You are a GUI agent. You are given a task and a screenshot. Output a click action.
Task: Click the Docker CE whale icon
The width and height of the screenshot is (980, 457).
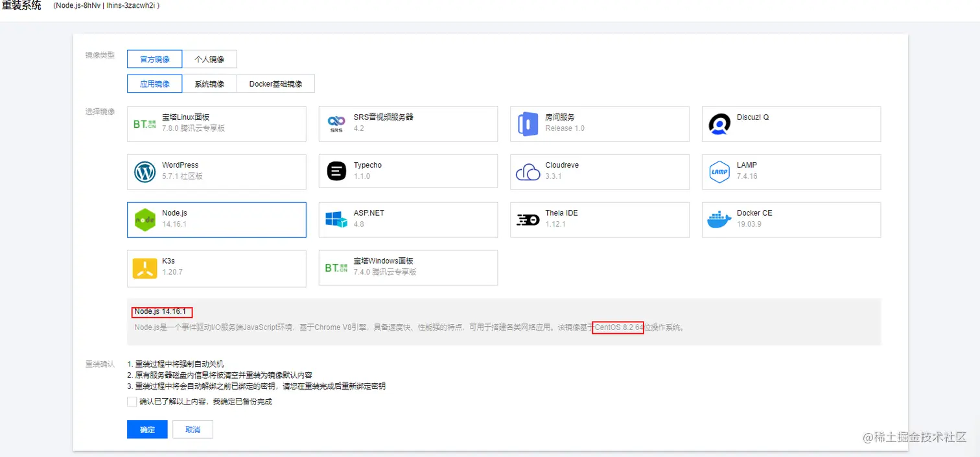pyautogui.click(x=719, y=220)
